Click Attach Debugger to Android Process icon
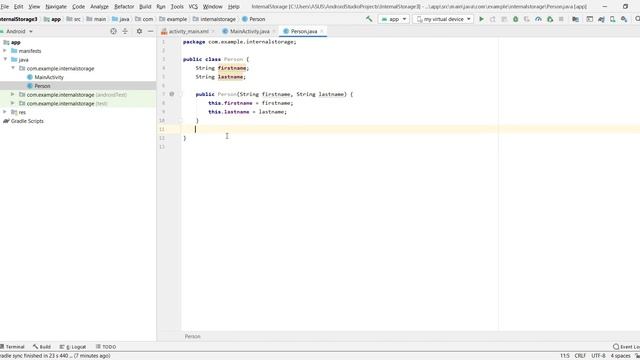Image resolution: width=640 pixels, height=360 pixels. click(550, 19)
